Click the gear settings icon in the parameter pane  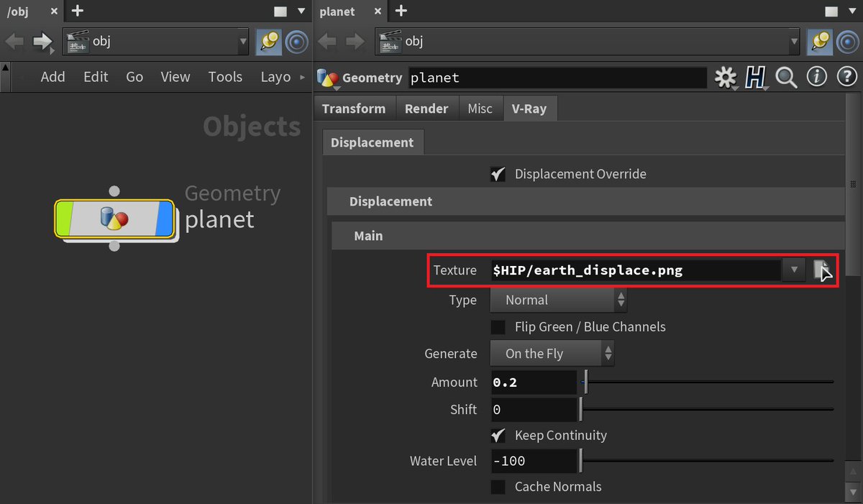pyautogui.click(x=726, y=78)
